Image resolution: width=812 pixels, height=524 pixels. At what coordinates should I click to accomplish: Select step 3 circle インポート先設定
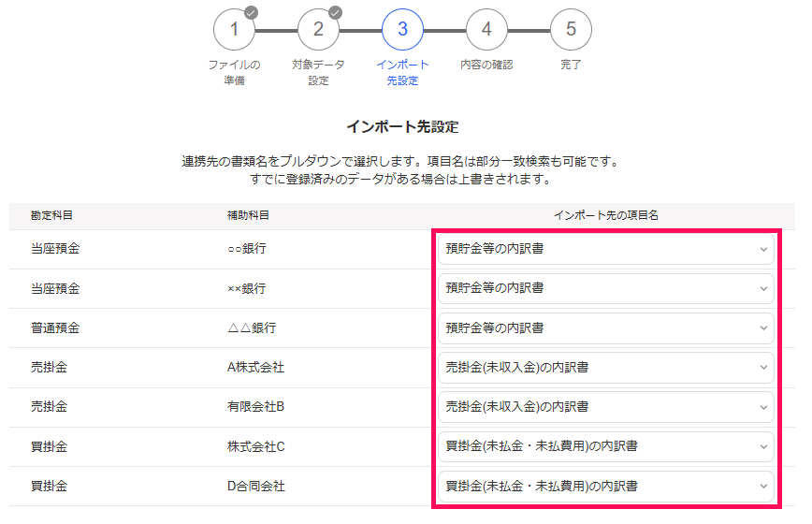coord(402,30)
